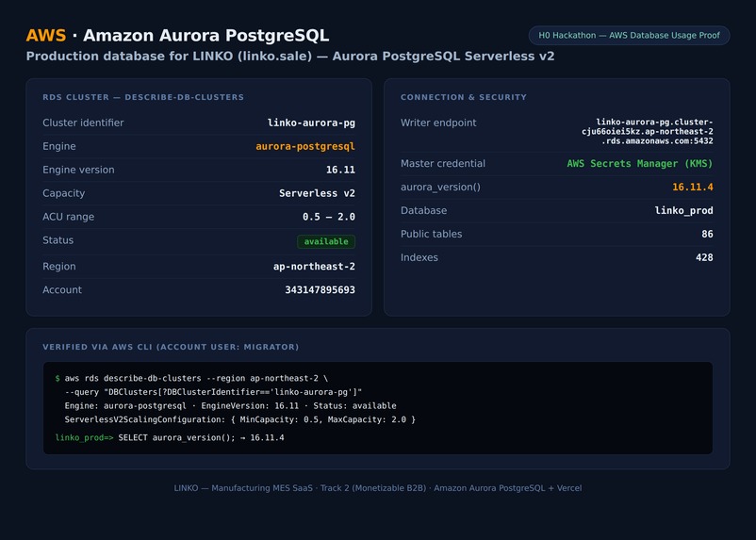Click the ServerlessV2ScalingConfiguration output line

(240, 419)
